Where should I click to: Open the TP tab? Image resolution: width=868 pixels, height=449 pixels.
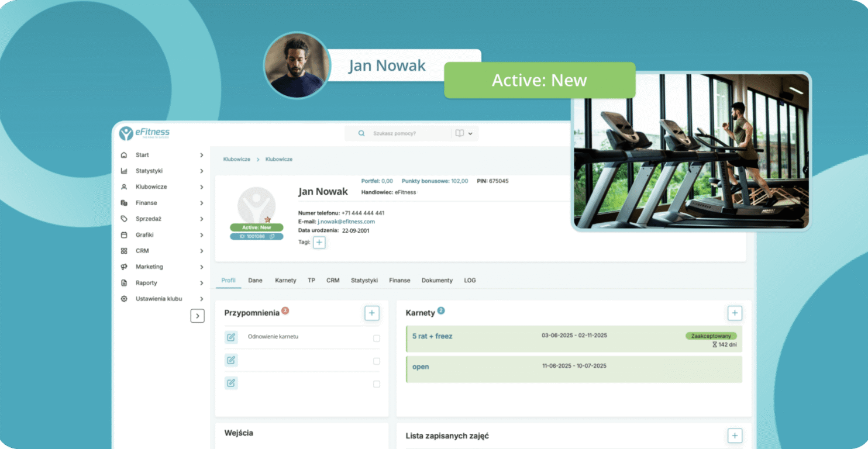tap(311, 281)
